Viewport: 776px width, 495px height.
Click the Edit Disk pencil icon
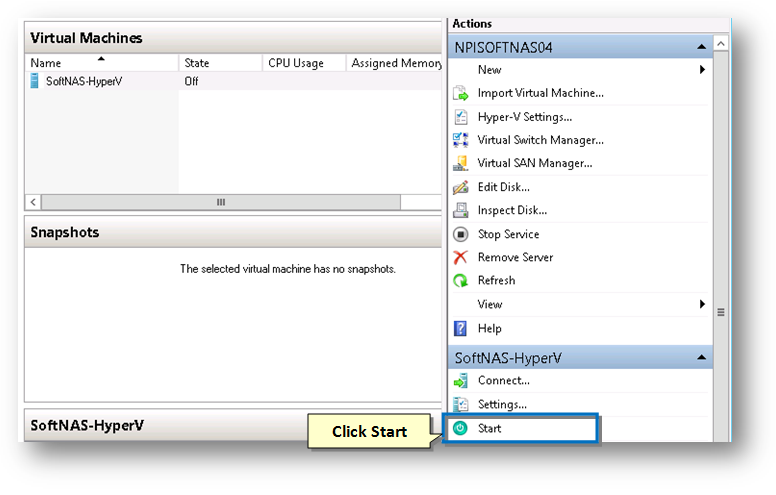pyautogui.click(x=461, y=187)
